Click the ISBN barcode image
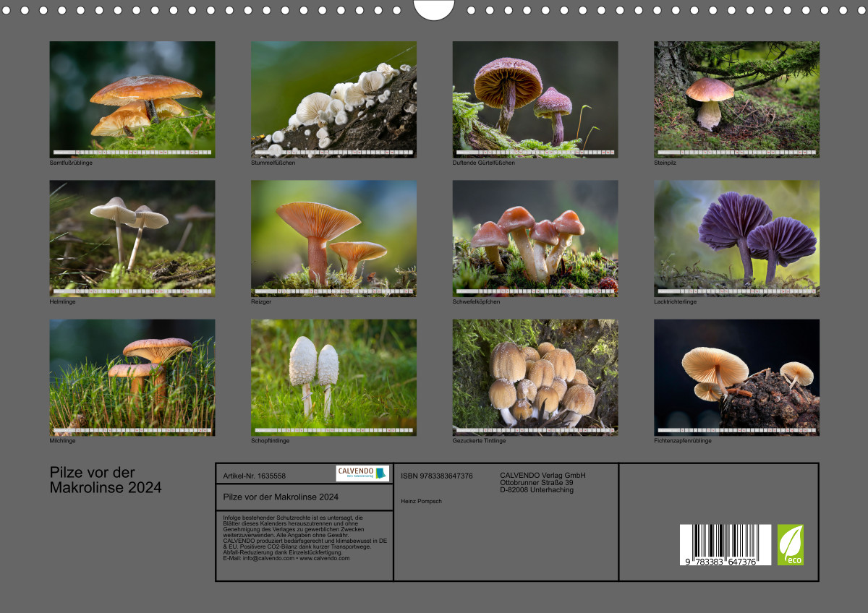868x613 pixels. (725, 545)
